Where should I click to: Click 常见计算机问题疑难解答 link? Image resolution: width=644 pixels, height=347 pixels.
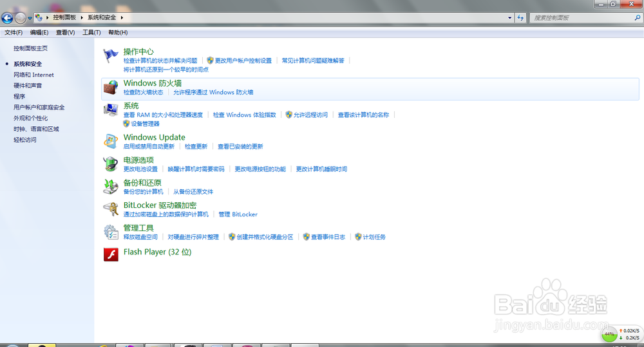[313, 61]
